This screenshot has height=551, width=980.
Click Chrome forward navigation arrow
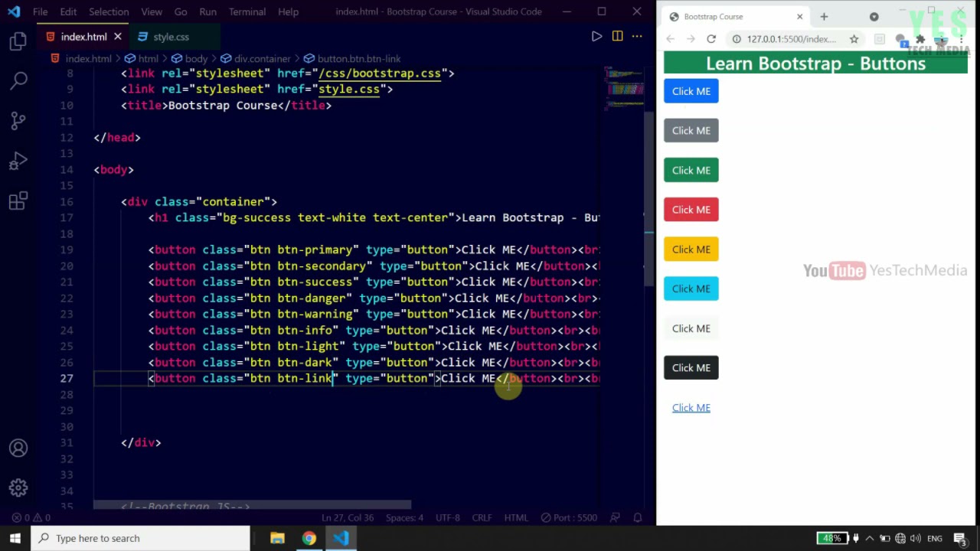tap(691, 39)
